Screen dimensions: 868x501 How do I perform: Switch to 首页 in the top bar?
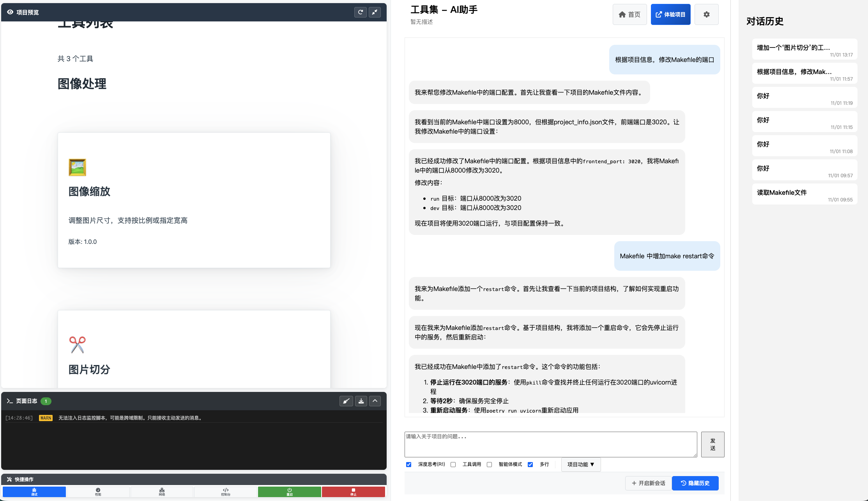(x=629, y=14)
